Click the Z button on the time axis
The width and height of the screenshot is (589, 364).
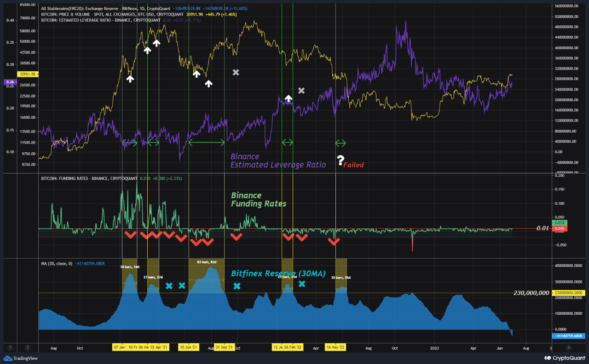coord(28,347)
